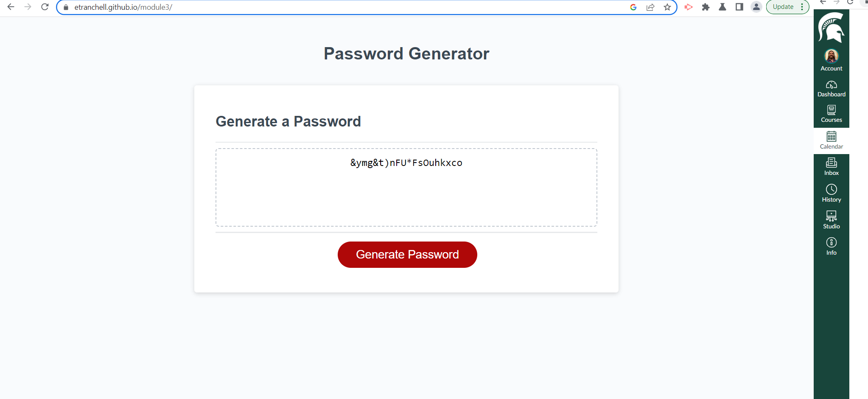Select the browser extensions puzzle icon
Viewport: 868px width, 399px height.
click(x=706, y=7)
